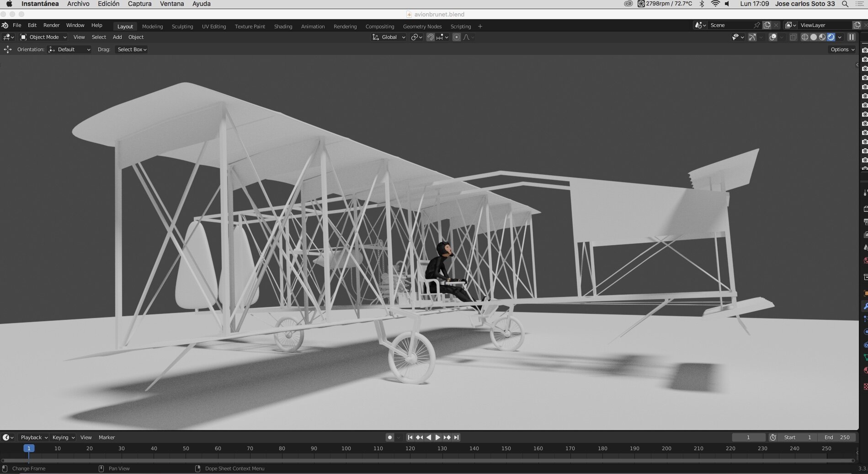Open Blender's Window menu
The width and height of the screenshot is (868, 474).
[75, 25]
